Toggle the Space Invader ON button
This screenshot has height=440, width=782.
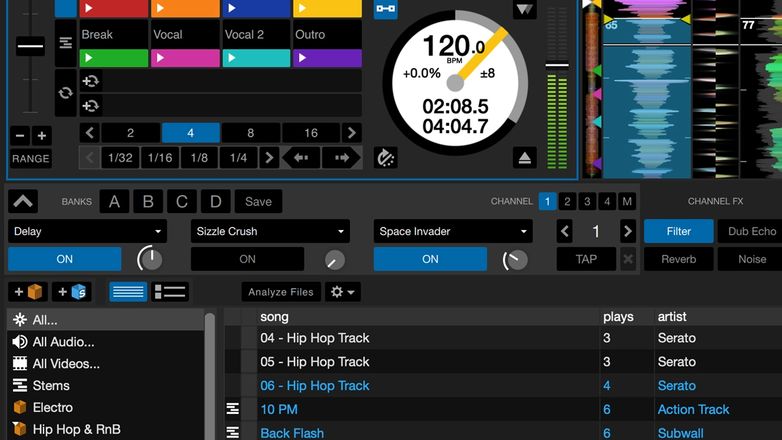(x=430, y=259)
